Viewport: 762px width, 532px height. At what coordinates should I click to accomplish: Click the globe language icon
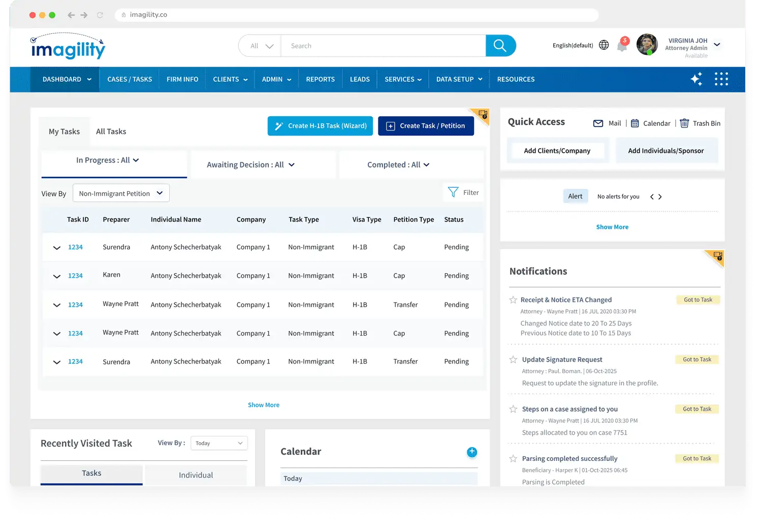coord(604,45)
